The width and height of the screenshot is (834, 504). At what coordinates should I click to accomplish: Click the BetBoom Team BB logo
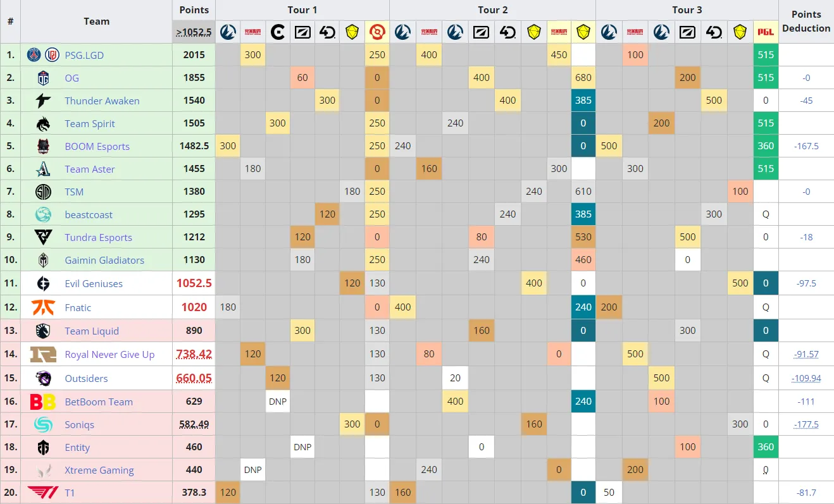[43, 402]
